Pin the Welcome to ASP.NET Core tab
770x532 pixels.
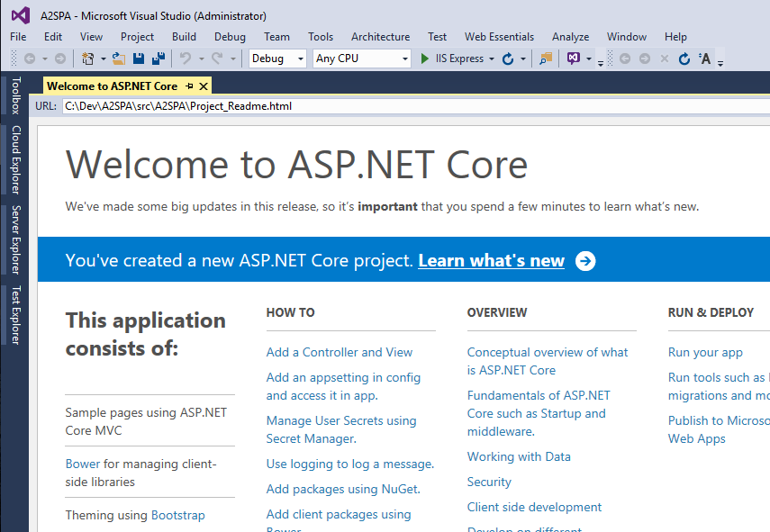[x=189, y=86]
